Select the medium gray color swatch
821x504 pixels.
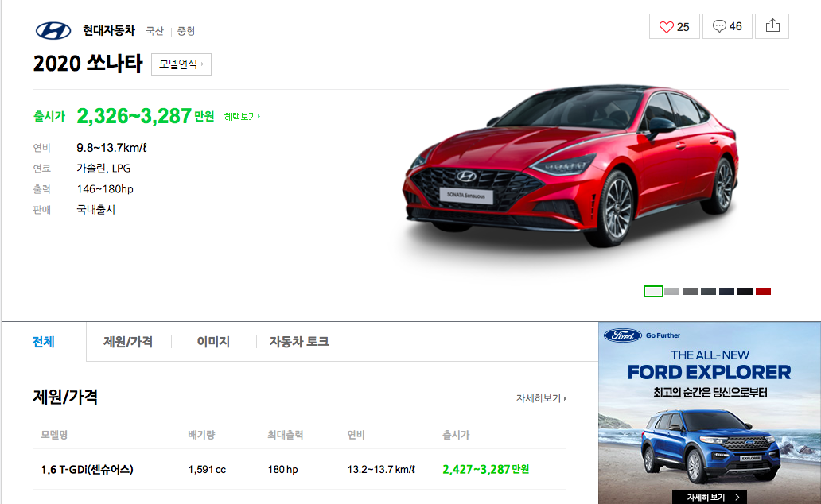click(x=690, y=292)
